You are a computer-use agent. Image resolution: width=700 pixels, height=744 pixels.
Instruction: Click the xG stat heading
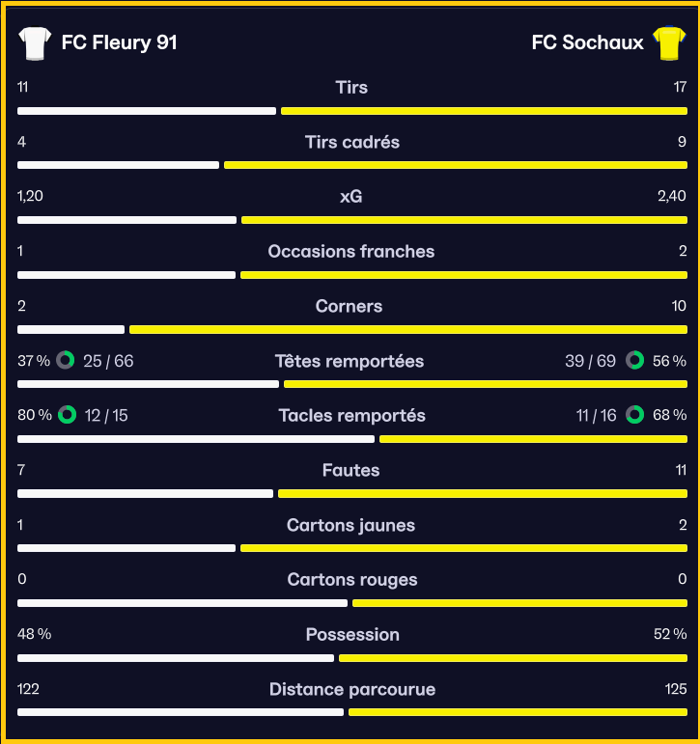[350, 197]
